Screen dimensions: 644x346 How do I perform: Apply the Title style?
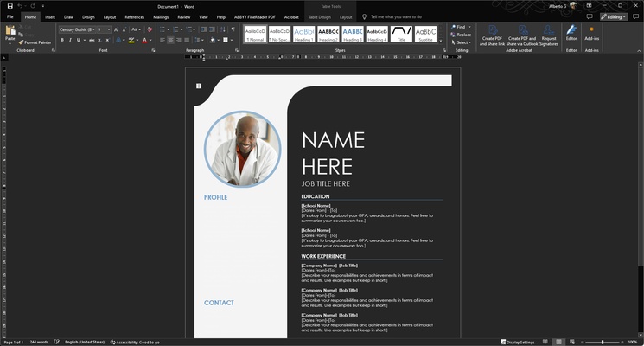tap(401, 34)
